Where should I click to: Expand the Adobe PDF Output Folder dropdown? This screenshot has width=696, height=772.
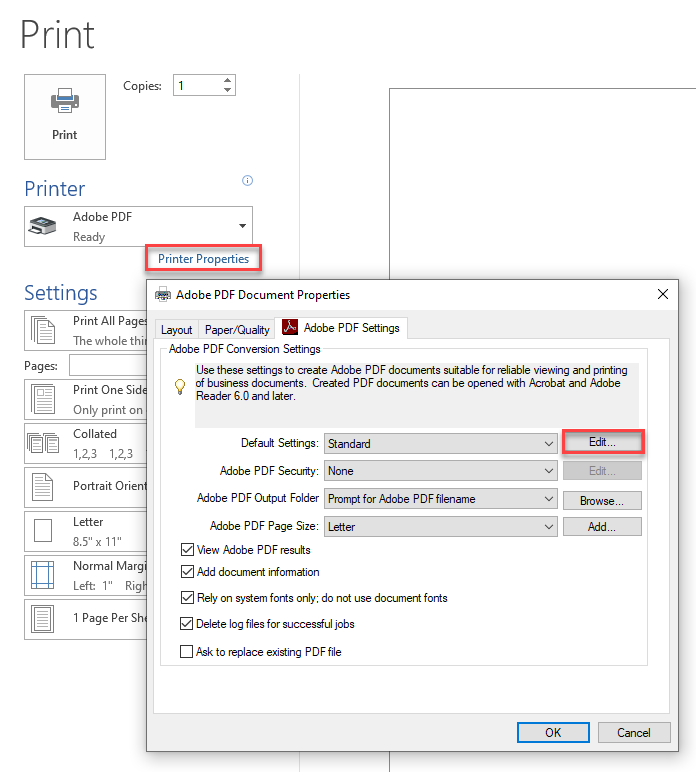coord(441,499)
